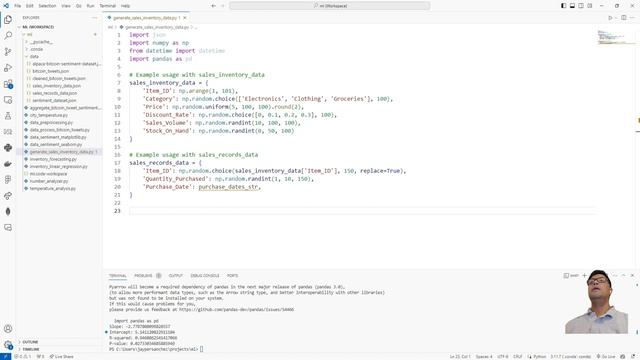Click Go Live in the status bar
Screen dimensions: 640x360
pyautogui.click(x=606, y=356)
